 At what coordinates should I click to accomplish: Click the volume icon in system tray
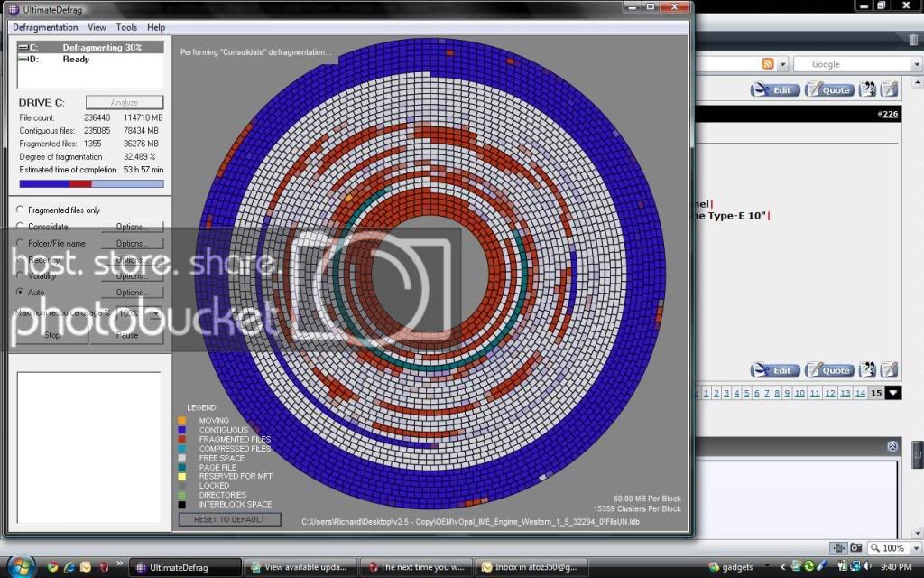point(867,566)
